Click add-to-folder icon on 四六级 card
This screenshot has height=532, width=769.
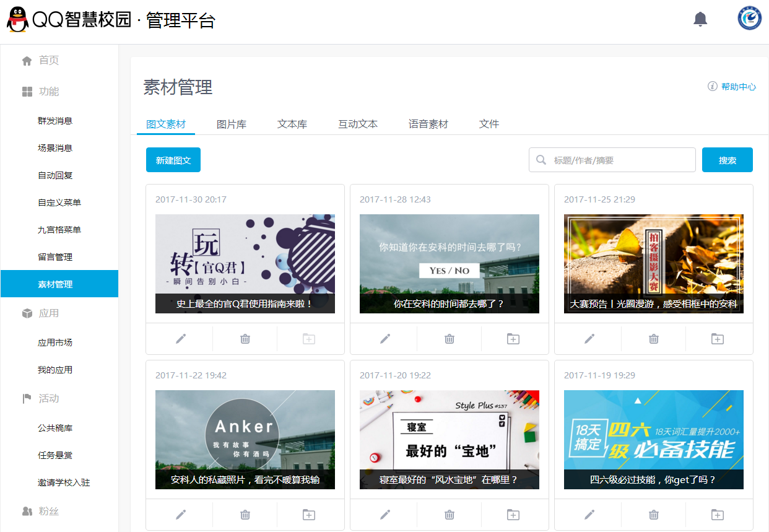(717, 515)
